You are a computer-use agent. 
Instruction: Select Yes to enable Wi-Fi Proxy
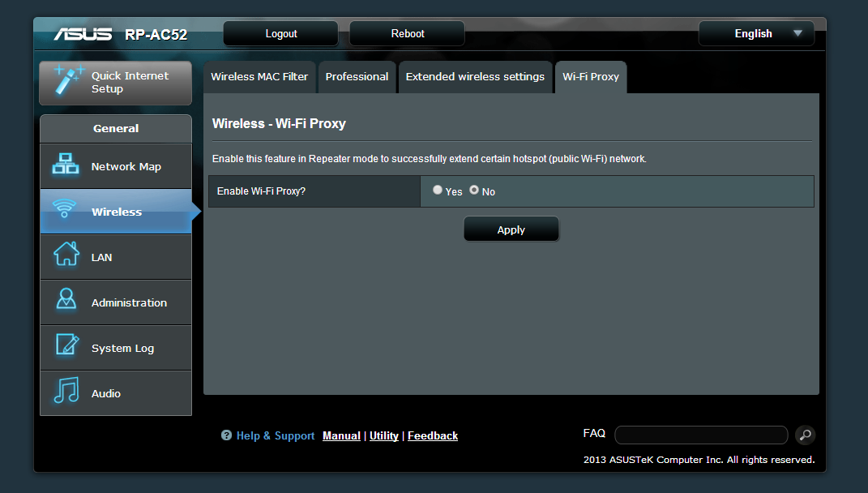(x=438, y=191)
